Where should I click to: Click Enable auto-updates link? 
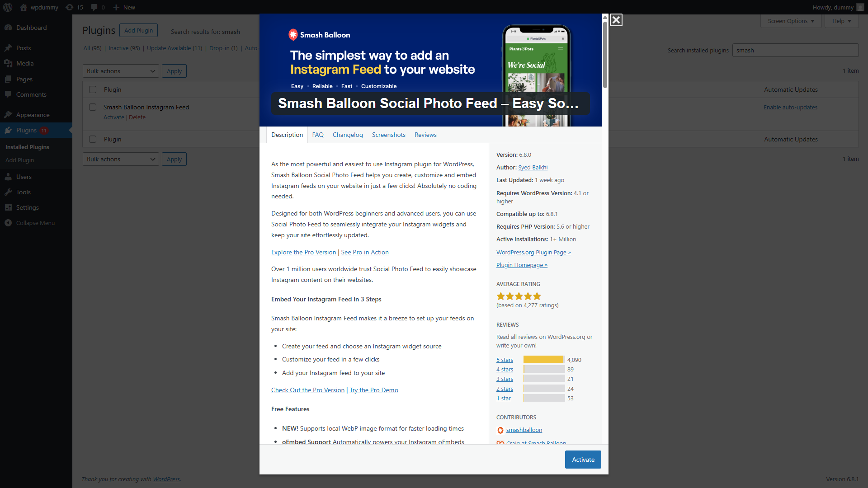click(791, 107)
